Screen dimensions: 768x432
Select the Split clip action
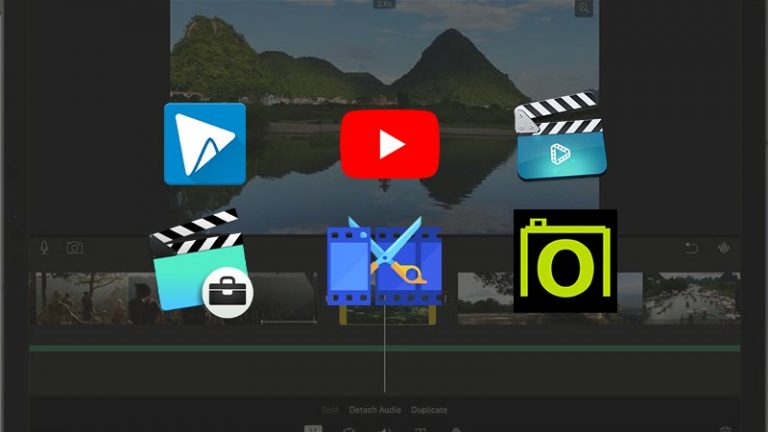[x=330, y=410]
